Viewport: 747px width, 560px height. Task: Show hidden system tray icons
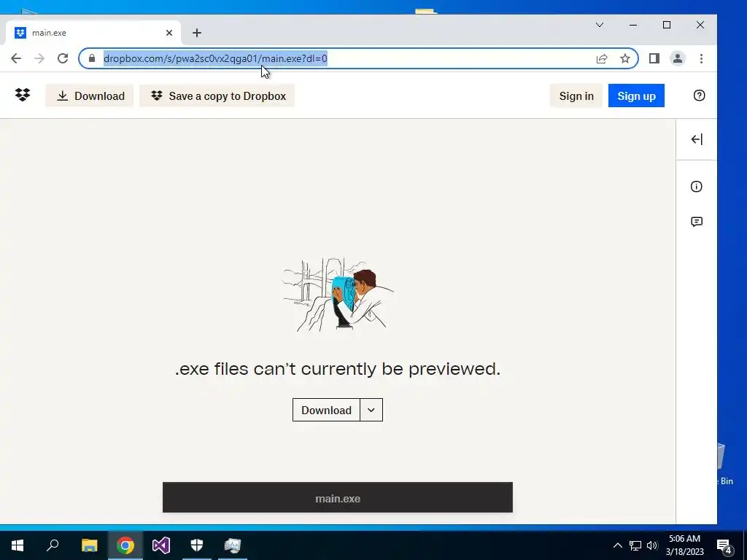click(617, 545)
